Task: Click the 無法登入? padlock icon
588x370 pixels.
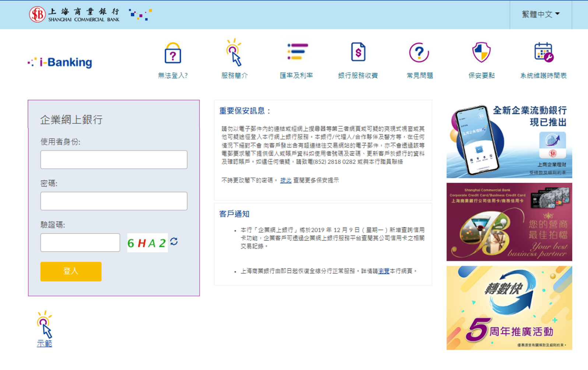Action: pyautogui.click(x=173, y=54)
